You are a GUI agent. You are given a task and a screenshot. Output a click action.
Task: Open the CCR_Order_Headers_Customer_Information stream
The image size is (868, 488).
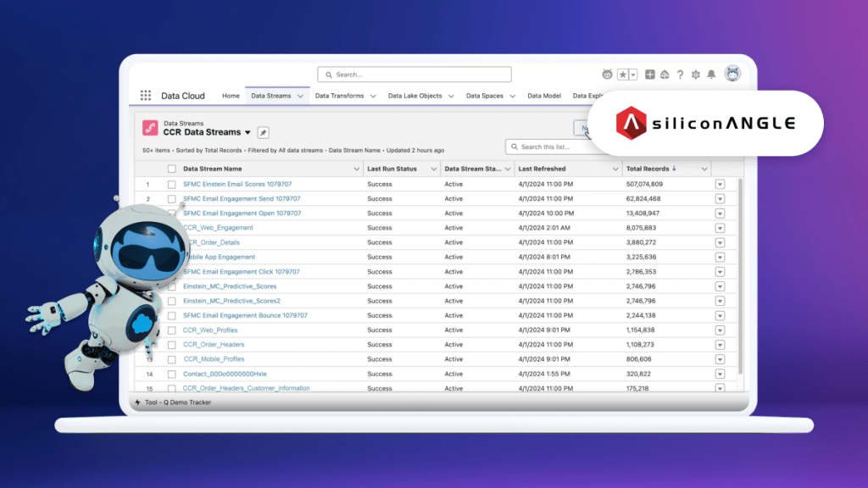(247, 388)
